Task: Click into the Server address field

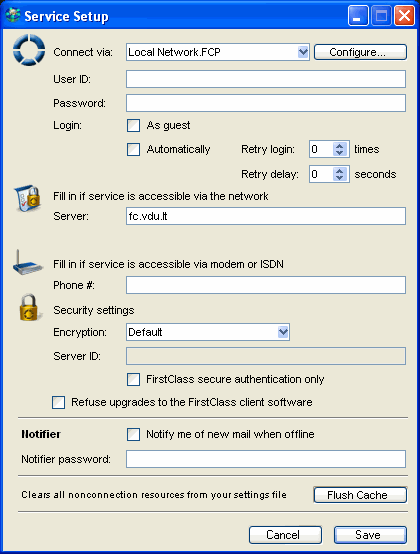Action: click(266, 216)
